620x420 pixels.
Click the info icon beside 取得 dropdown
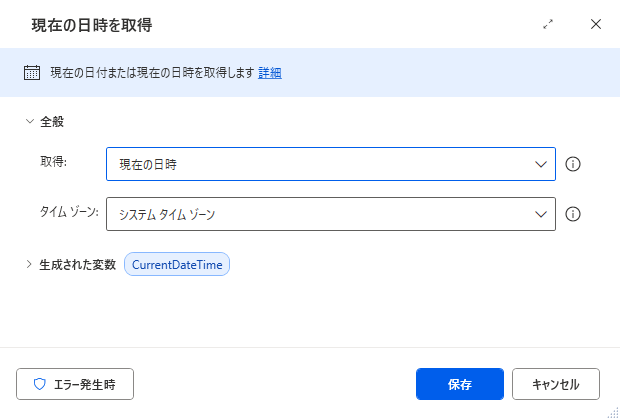[x=573, y=164]
